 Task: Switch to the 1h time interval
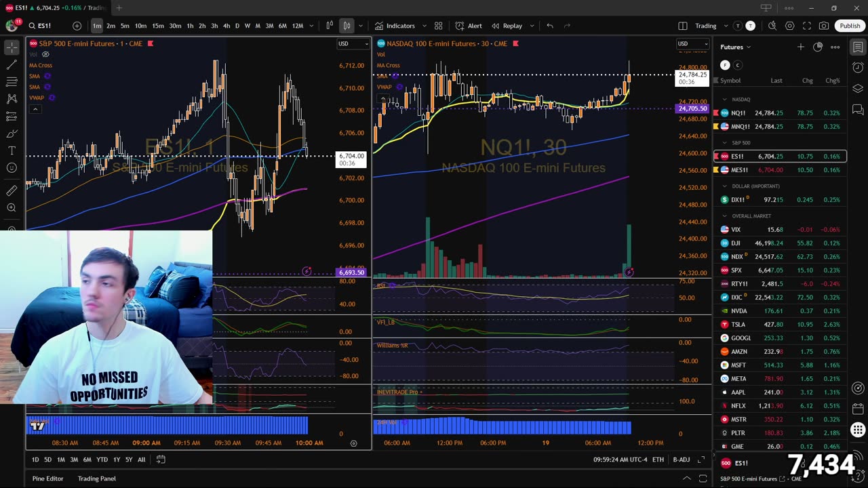pyautogui.click(x=190, y=26)
